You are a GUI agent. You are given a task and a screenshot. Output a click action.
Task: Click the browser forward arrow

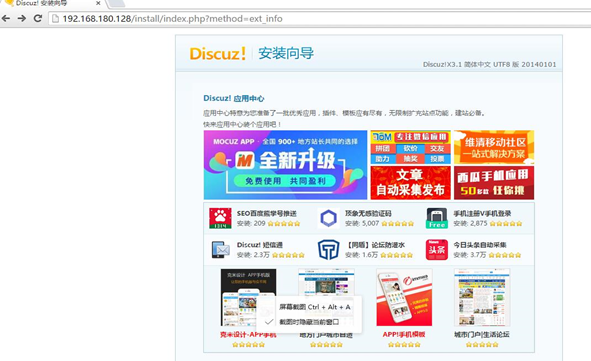tap(21, 18)
